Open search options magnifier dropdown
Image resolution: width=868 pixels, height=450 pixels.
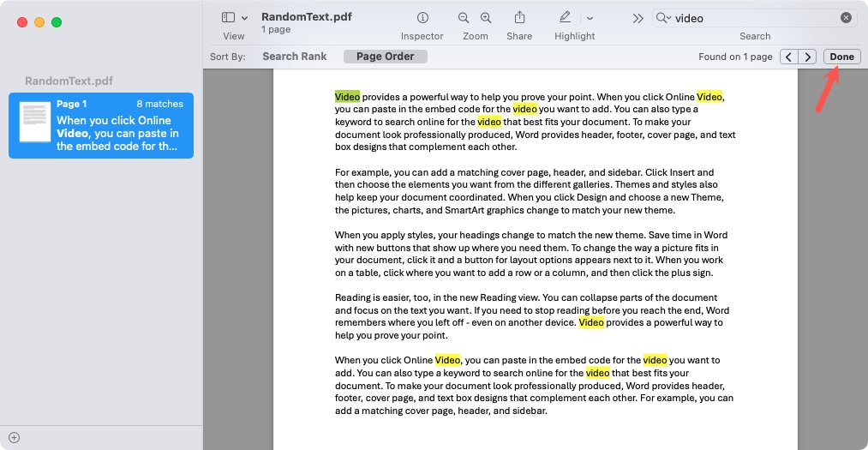coord(664,18)
